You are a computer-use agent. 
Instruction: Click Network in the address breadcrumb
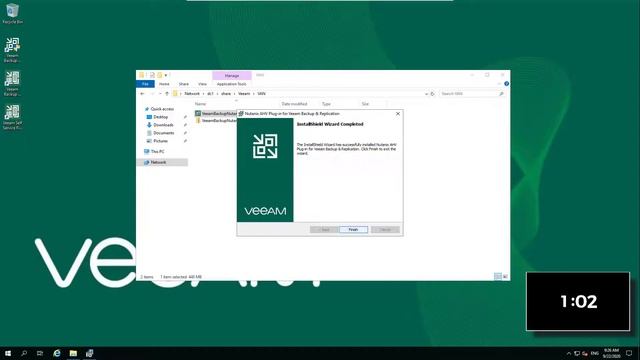click(x=192, y=94)
